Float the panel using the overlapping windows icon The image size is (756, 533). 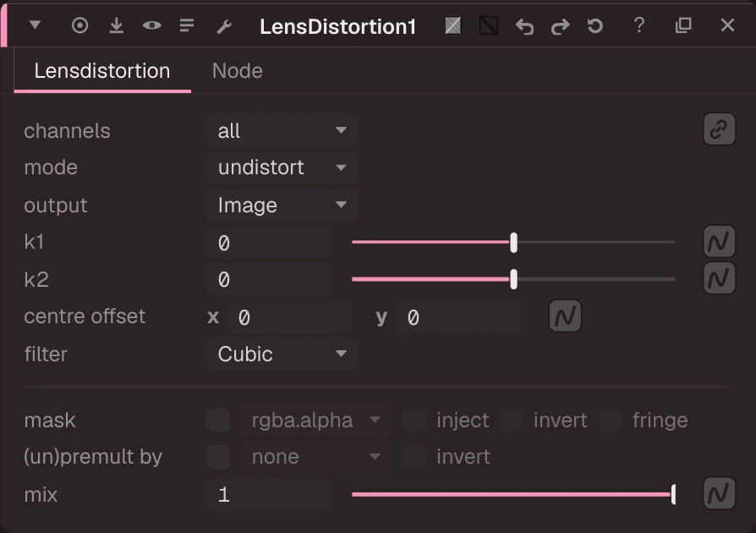pos(683,25)
